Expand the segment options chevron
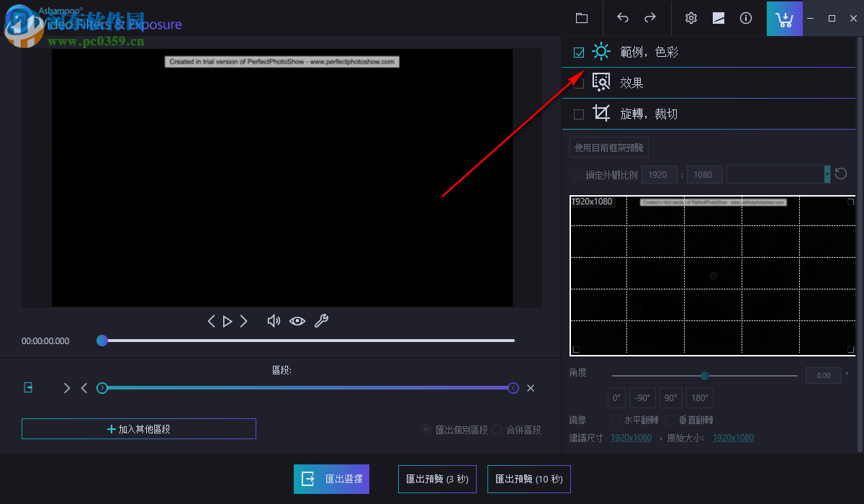This screenshot has width=864, height=504. pyautogui.click(x=67, y=387)
